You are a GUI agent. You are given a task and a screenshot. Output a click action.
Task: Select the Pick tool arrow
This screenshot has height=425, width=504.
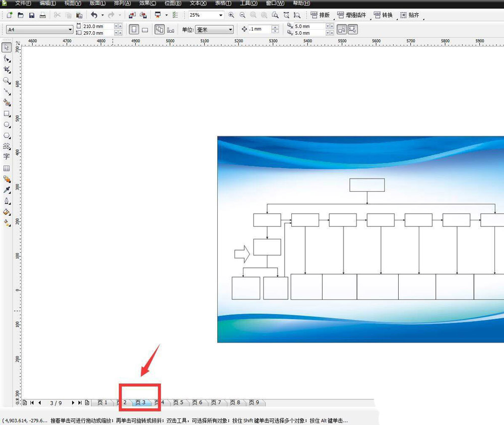coord(7,47)
